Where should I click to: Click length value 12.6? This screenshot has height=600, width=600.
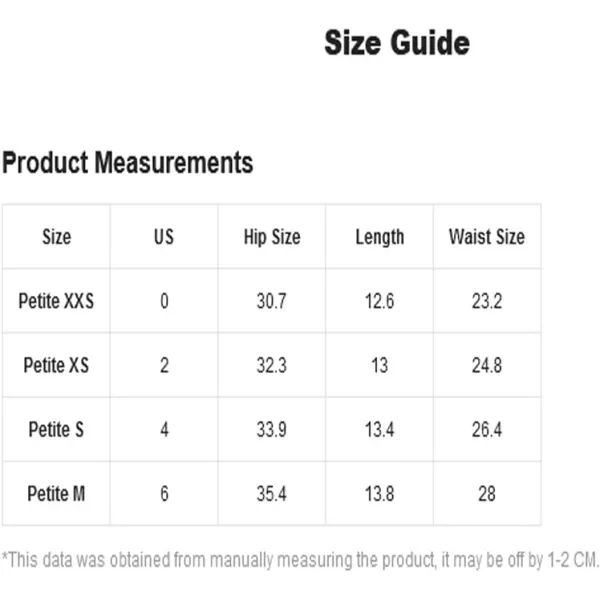379,301
